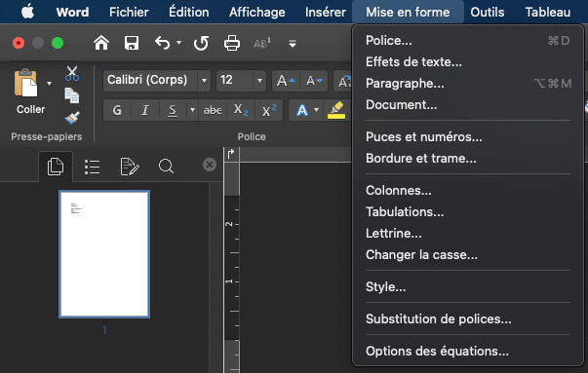Expand the font size dropdown arrow
The height and width of the screenshot is (373, 588).
pos(259,81)
